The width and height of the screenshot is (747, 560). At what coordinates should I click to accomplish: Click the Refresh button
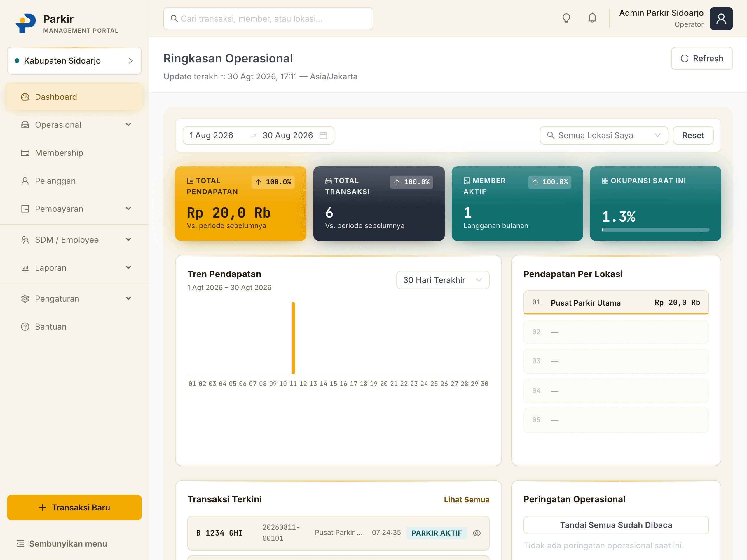pyautogui.click(x=701, y=58)
